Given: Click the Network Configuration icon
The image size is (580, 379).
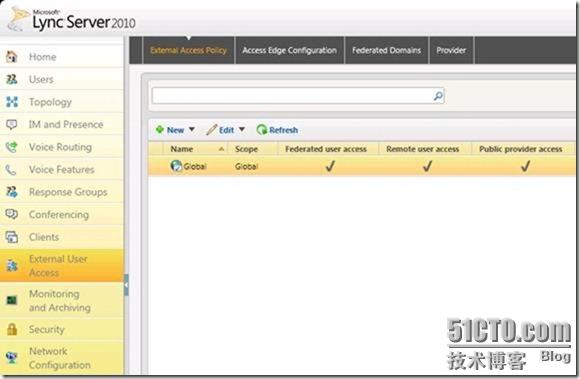Looking at the screenshot, I should 12,358.
